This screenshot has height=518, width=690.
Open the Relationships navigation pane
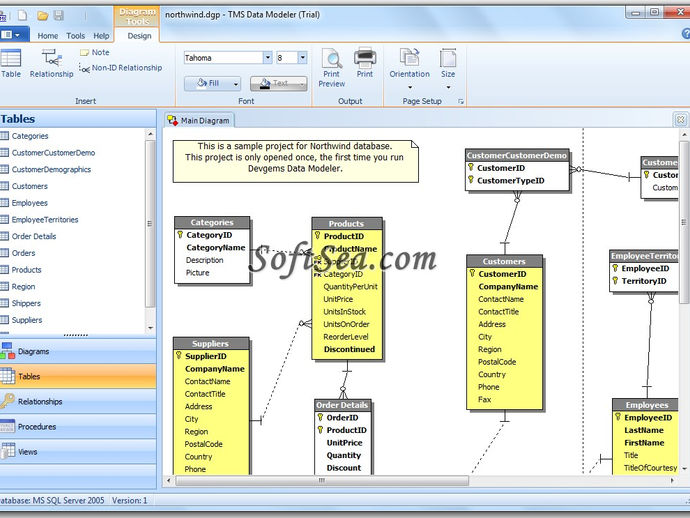[x=78, y=401]
